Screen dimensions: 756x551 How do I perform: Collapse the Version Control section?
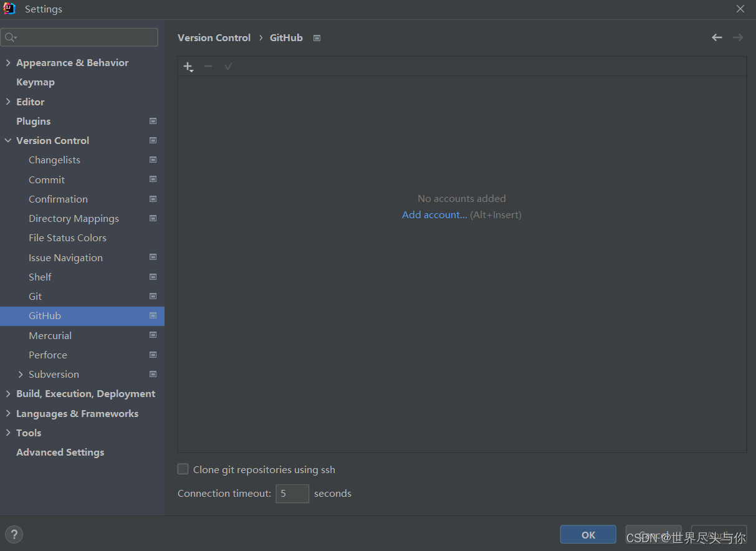[x=8, y=141]
